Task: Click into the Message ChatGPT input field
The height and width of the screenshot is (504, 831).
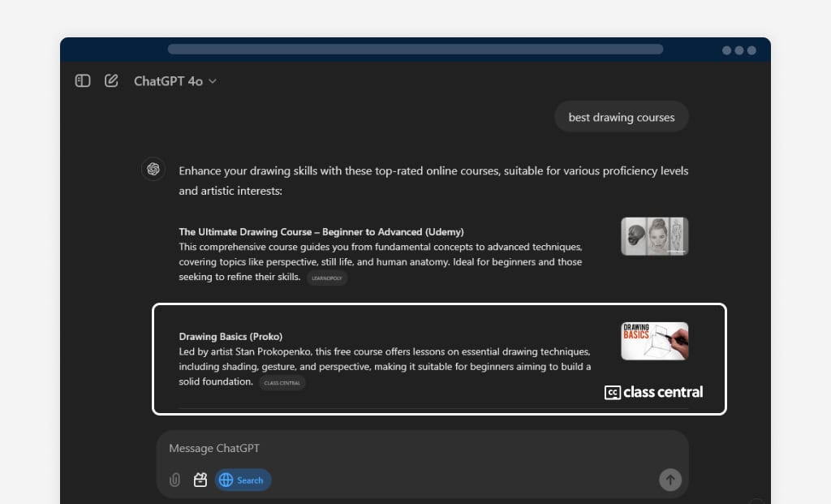Action: click(422, 448)
